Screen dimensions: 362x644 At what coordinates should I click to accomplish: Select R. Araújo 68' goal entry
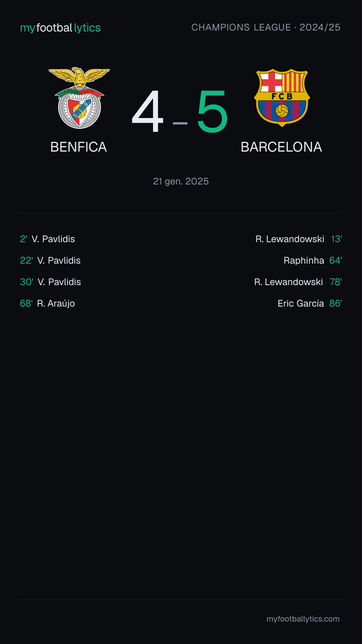(x=47, y=303)
